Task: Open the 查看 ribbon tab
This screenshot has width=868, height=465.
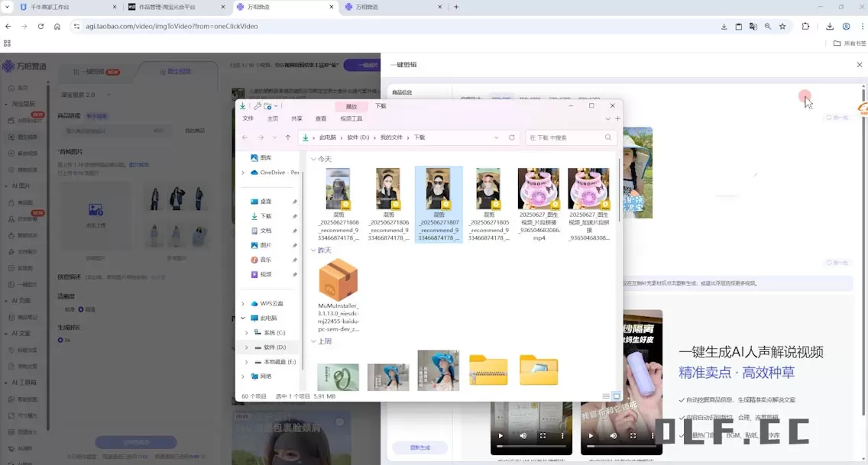Action: [321, 118]
